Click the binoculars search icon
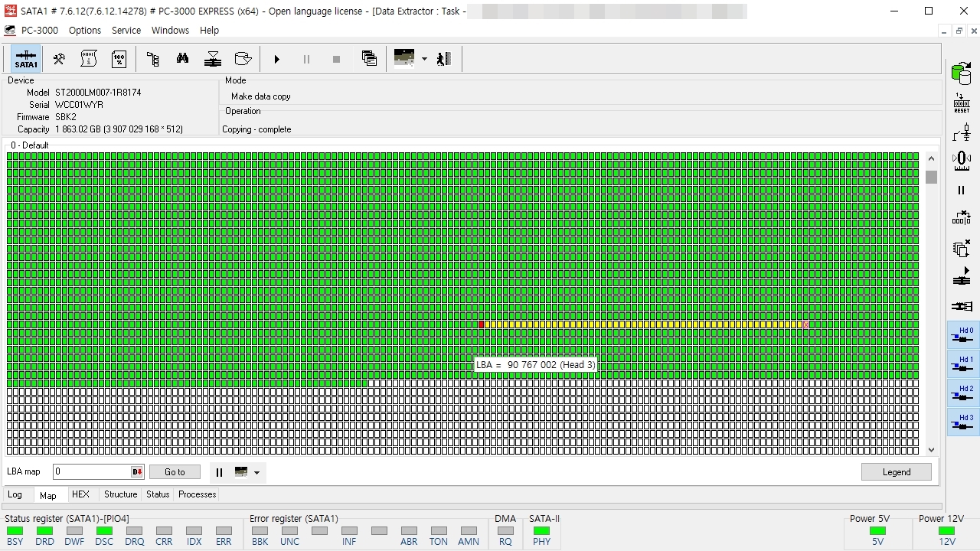980x551 pixels. [182, 59]
